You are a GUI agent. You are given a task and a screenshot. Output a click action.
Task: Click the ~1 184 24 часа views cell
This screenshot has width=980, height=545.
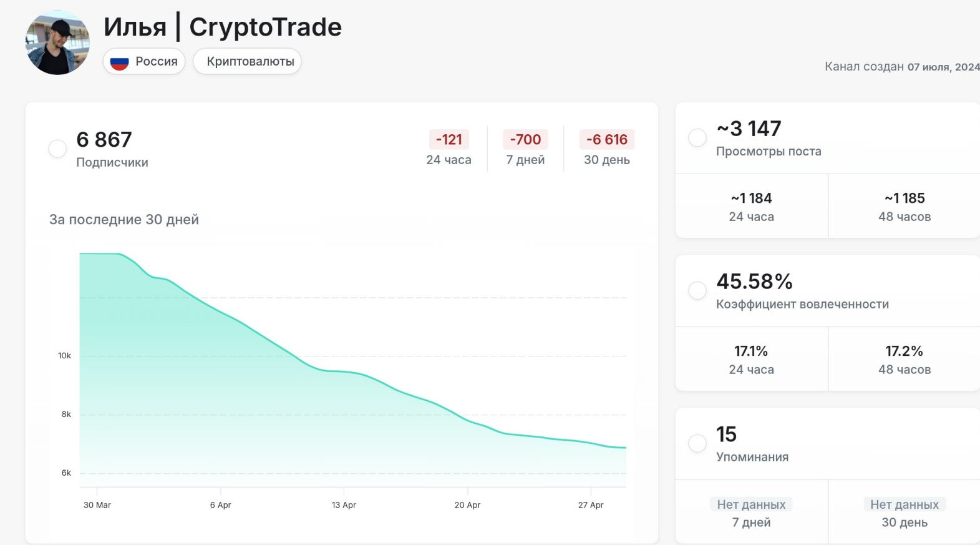pos(751,207)
